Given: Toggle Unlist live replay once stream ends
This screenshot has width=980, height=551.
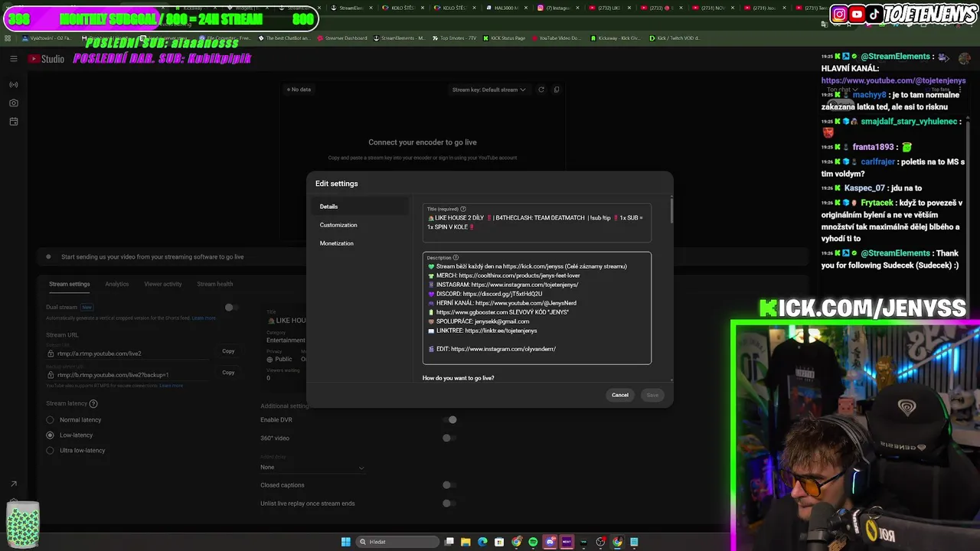Looking at the screenshot, I should (x=449, y=503).
